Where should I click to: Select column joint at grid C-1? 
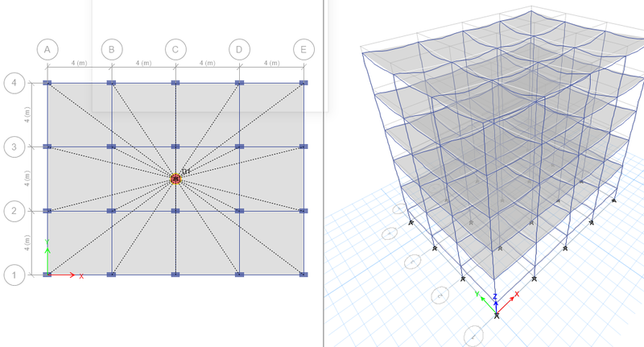[x=175, y=275]
